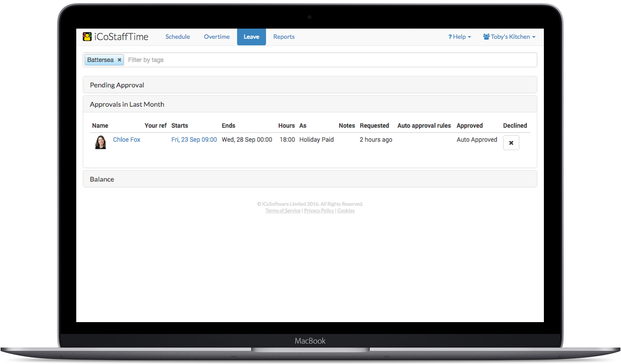
Task: Expand the Balance section
Action: [x=310, y=179]
